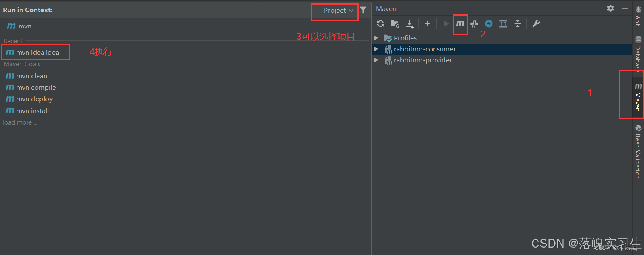Expand the Profiles node
Screen dimensions: 644x255
[376, 38]
